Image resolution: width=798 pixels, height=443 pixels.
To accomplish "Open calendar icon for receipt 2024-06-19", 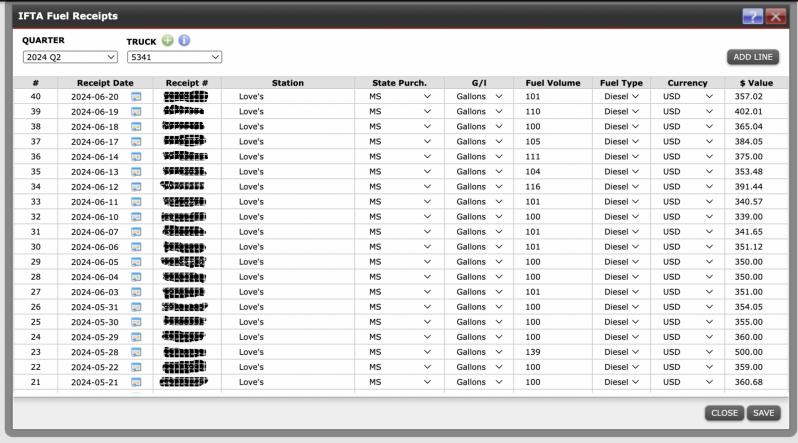I will 136,112.
